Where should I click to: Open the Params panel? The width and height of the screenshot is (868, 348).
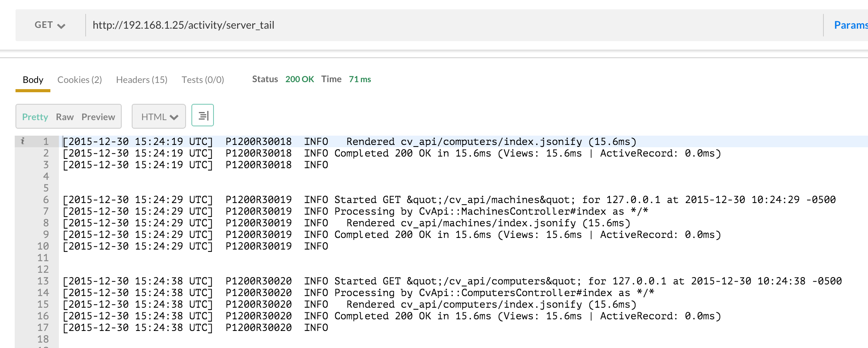pyautogui.click(x=850, y=25)
